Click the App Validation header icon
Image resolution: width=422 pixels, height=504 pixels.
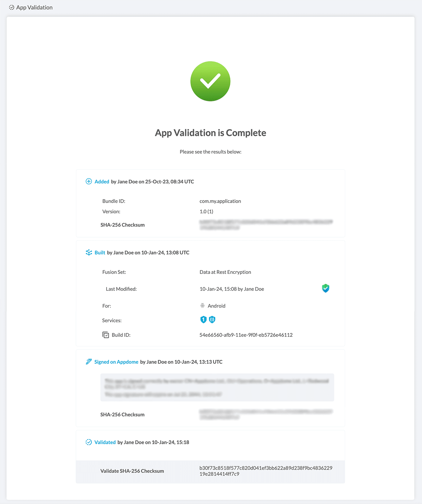tap(12, 7)
